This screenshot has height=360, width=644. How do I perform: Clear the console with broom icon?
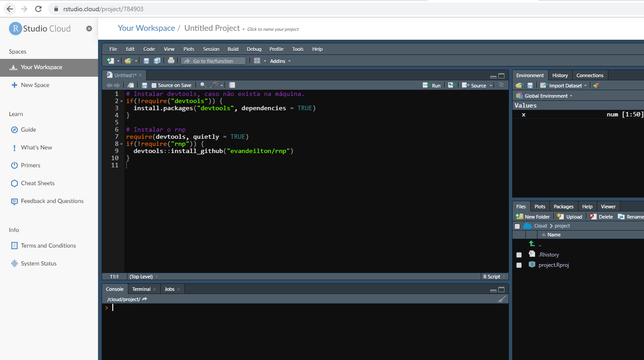coord(501,299)
